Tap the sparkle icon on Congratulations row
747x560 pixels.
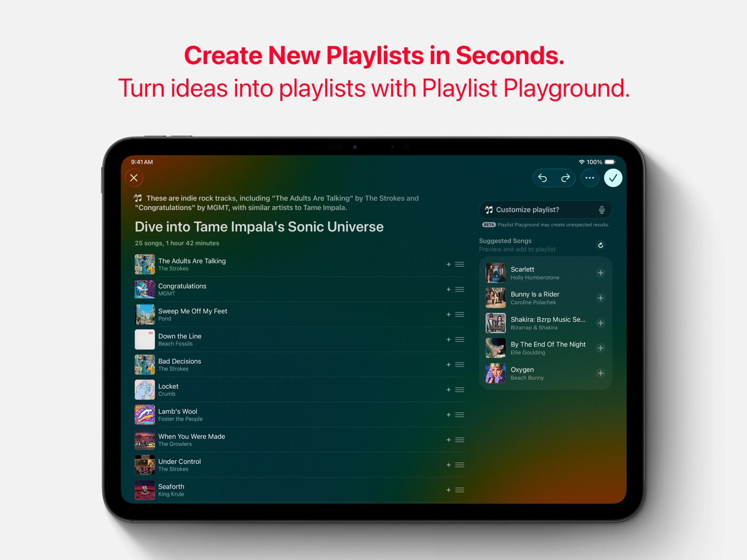click(448, 290)
